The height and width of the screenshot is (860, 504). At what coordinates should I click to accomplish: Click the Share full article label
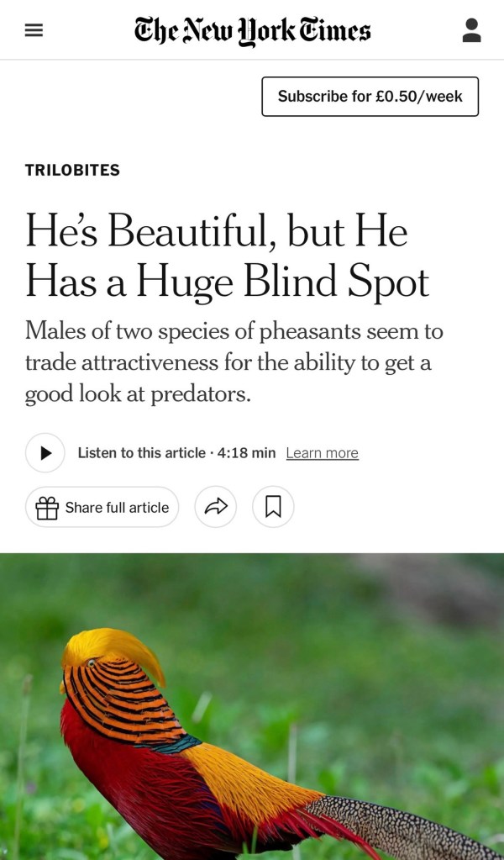click(x=117, y=507)
